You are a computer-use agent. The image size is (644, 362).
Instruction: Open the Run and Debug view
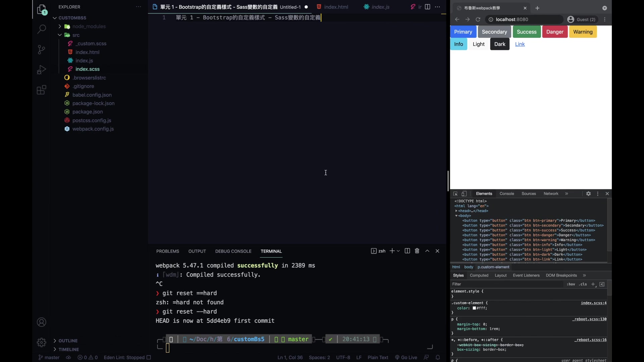41,70
